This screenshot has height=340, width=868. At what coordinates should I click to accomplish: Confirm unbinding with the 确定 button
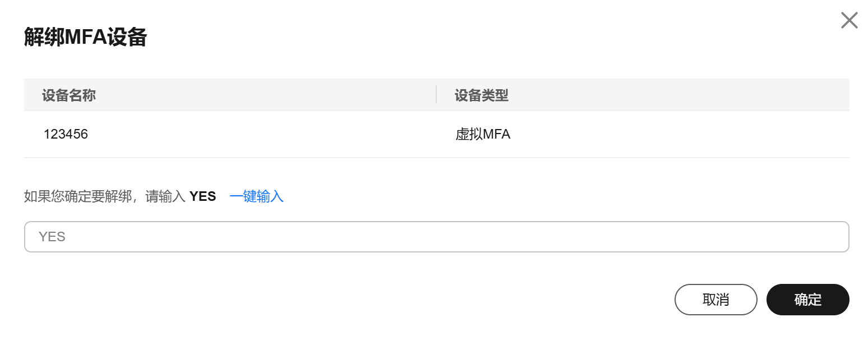coord(807,300)
